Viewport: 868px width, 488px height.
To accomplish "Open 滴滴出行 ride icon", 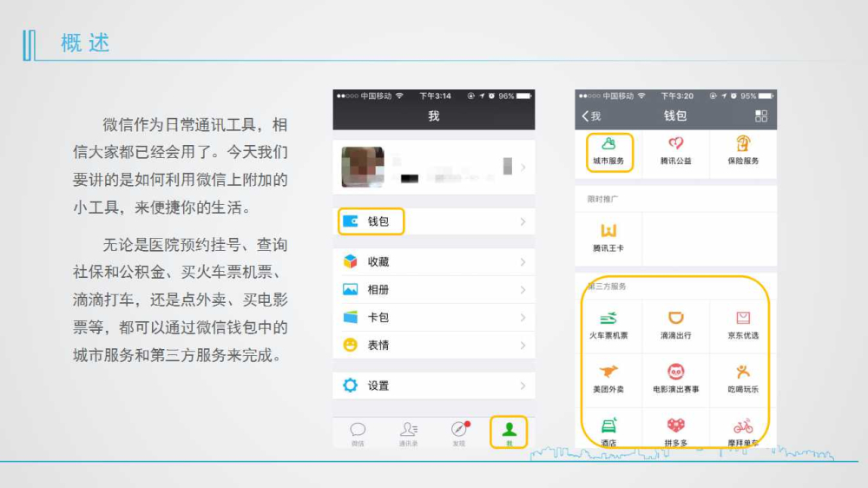I will coord(675,320).
